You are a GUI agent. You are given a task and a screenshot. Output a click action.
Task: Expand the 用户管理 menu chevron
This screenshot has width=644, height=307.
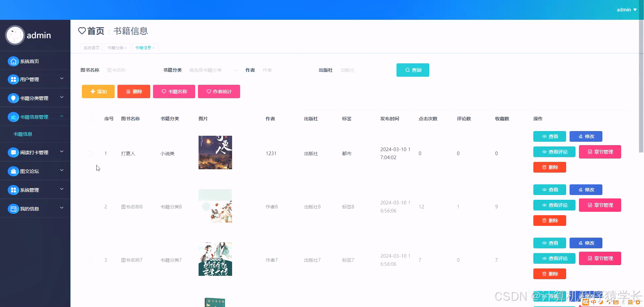click(62, 79)
